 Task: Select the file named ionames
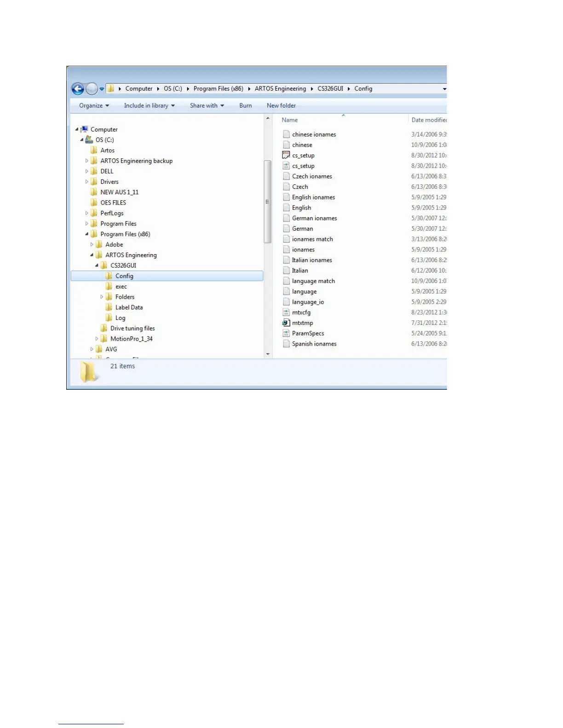(x=303, y=250)
